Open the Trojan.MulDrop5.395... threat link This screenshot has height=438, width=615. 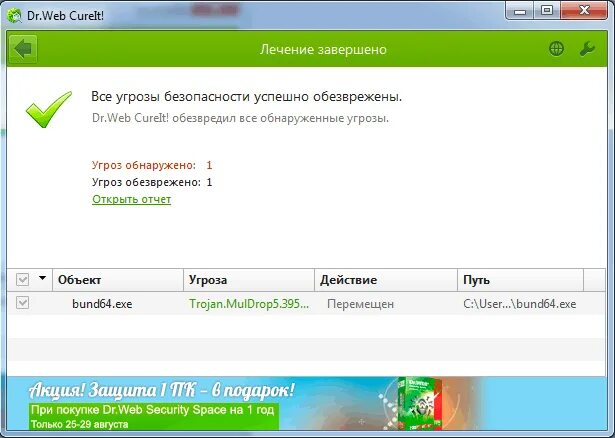[249, 304]
